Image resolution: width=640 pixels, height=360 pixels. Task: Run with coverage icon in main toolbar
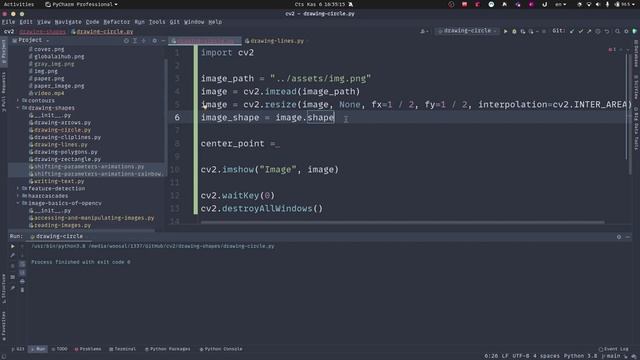point(522,31)
